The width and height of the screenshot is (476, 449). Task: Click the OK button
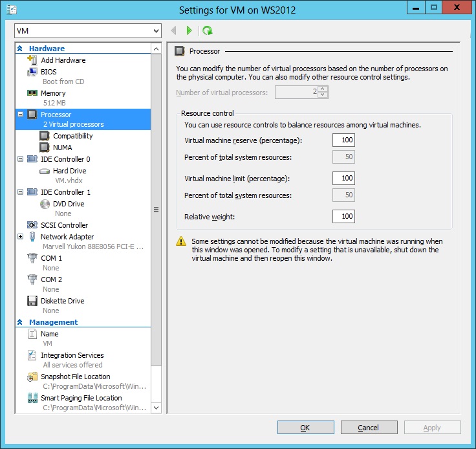(305, 428)
